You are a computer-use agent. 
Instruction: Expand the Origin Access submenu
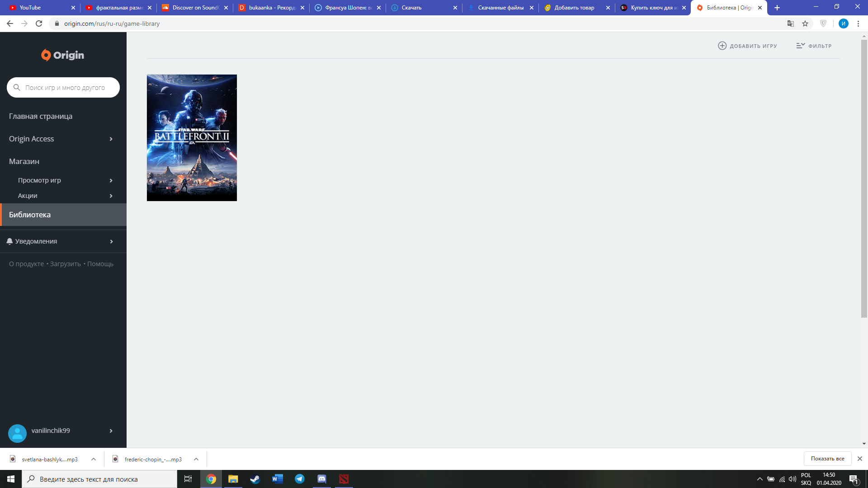111,139
